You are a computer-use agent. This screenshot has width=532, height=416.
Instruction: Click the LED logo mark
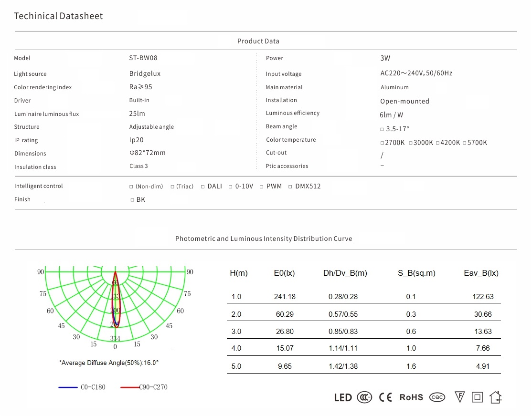343,397
